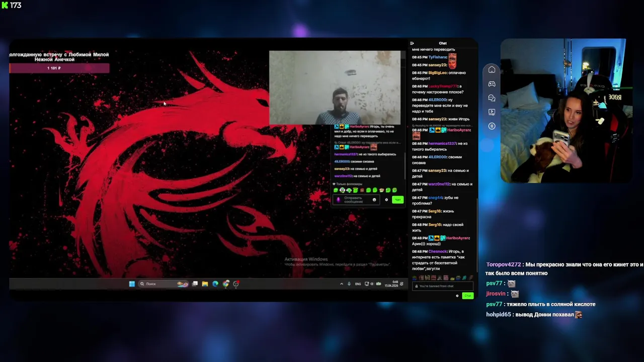
Task: Collapse the Chat panel with the top-left icon
Action: (412, 43)
